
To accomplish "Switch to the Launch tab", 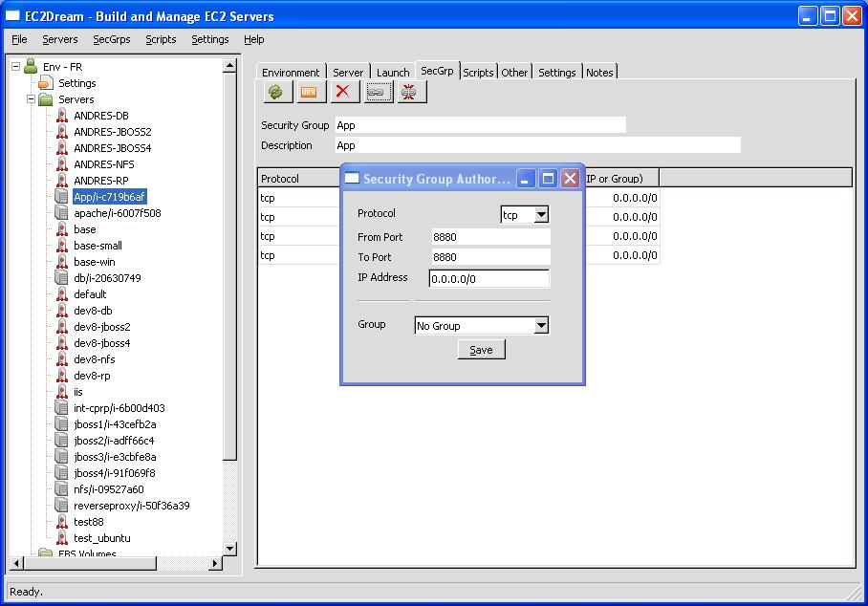I will pos(393,73).
